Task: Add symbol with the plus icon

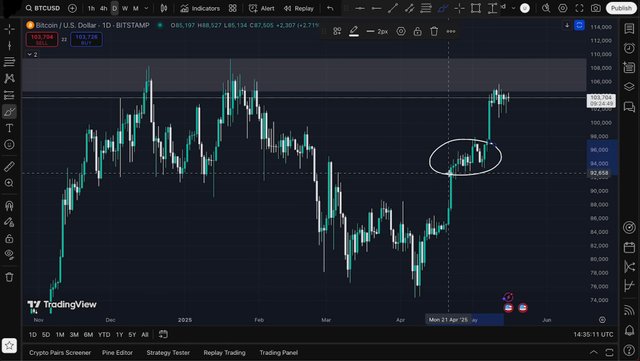Action: click(x=72, y=8)
